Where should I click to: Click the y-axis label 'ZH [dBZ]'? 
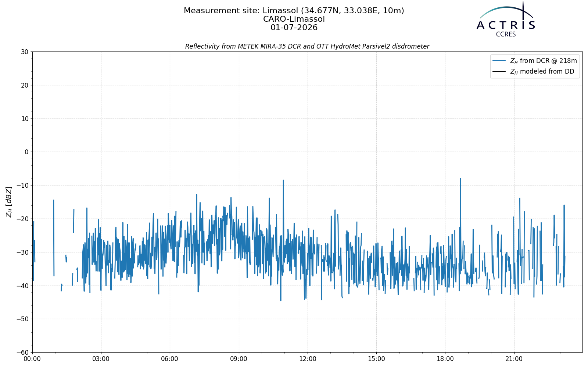(9, 202)
